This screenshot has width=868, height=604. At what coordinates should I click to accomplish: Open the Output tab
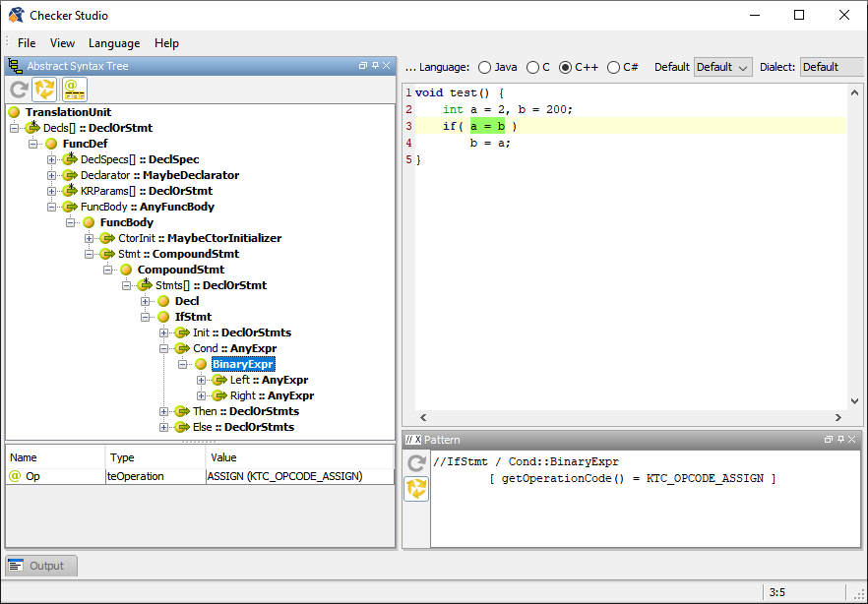tap(41, 566)
